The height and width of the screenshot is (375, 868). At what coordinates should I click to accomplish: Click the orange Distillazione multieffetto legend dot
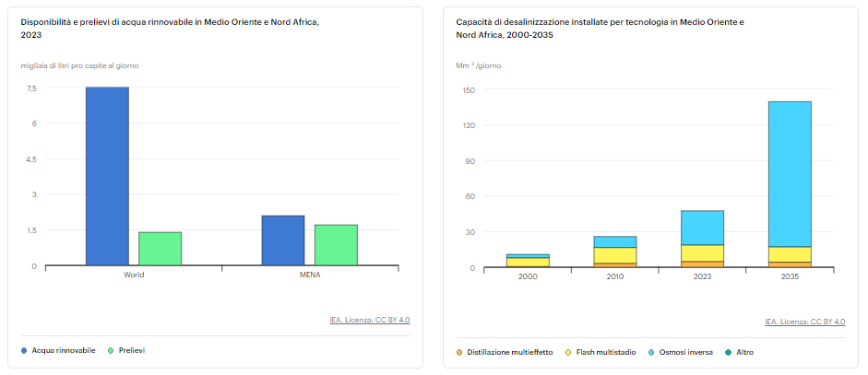pyautogui.click(x=459, y=353)
